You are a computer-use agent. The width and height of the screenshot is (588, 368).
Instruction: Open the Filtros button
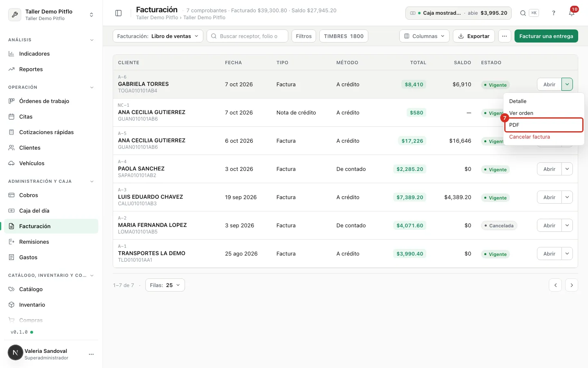pyautogui.click(x=304, y=36)
